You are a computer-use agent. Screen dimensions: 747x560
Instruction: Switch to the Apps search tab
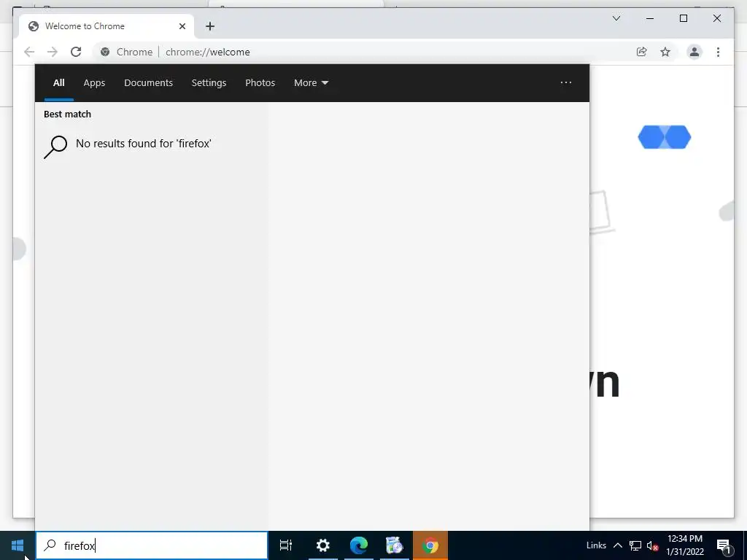click(94, 83)
